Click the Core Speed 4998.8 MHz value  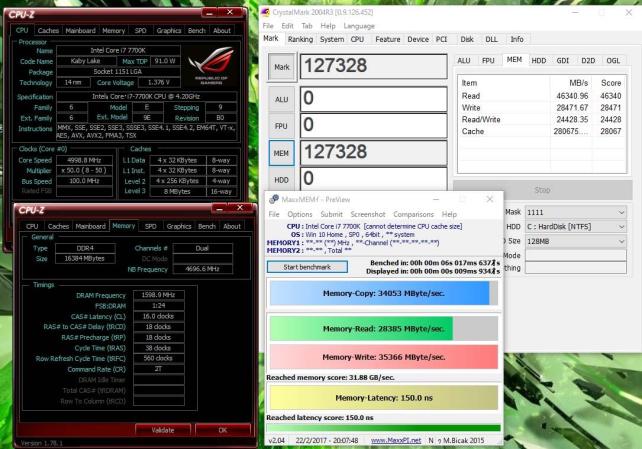click(x=84, y=160)
